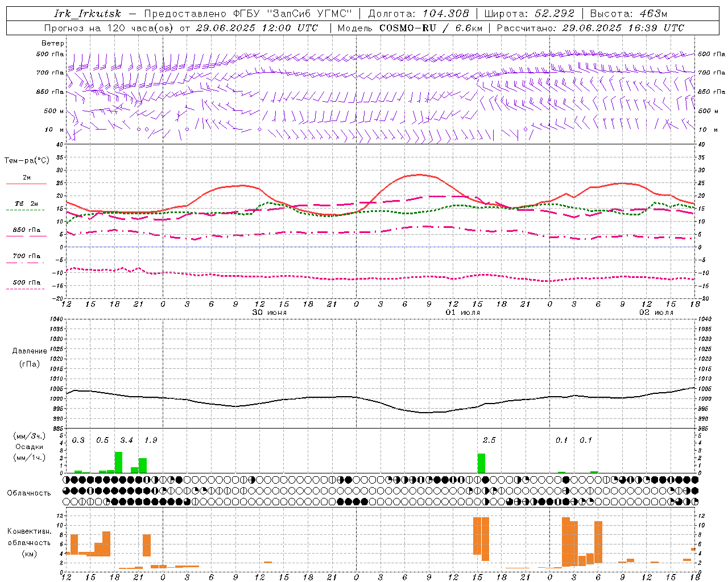
Task: Click the 30 июня date label
Action: click(270, 313)
